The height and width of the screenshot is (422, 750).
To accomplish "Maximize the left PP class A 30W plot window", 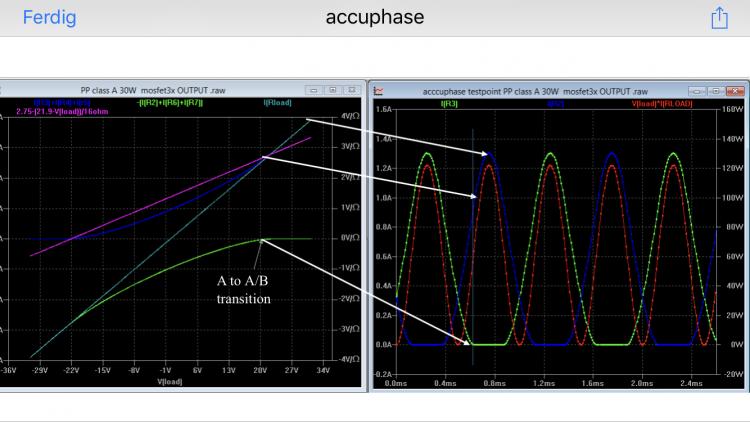I will 333,90.
